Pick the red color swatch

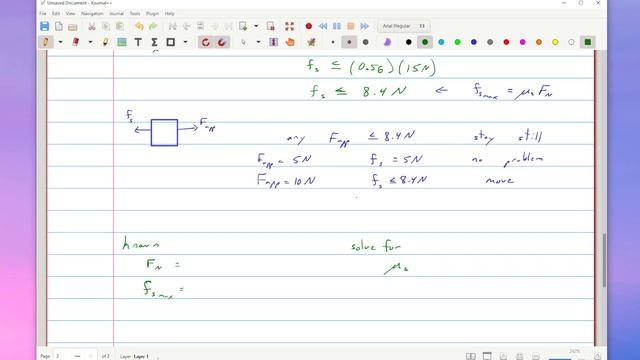(x=507, y=42)
